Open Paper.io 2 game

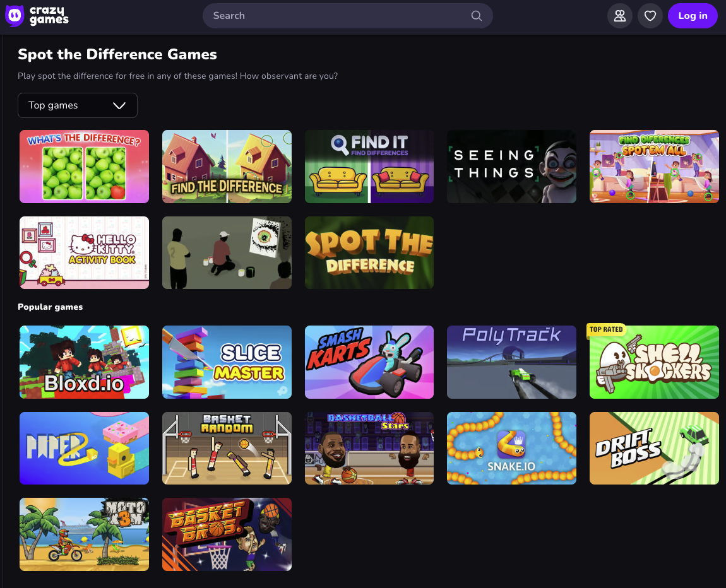pos(84,449)
